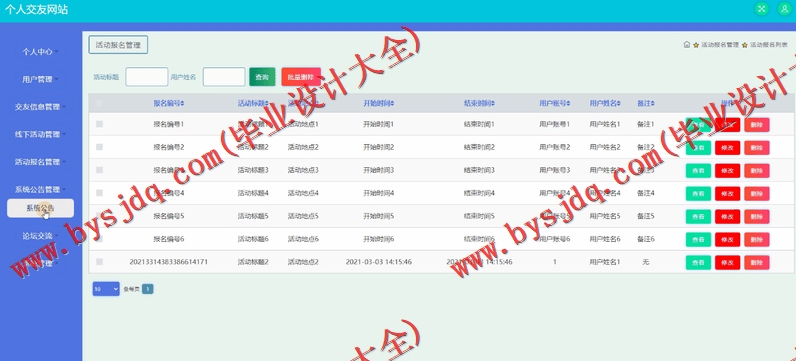Click the 备注4 table cell
This screenshot has width=796, height=361.
pyautogui.click(x=646, y=193)
